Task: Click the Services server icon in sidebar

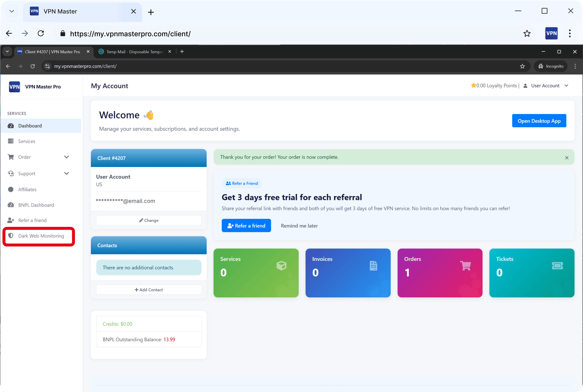Action: (11, 141)
